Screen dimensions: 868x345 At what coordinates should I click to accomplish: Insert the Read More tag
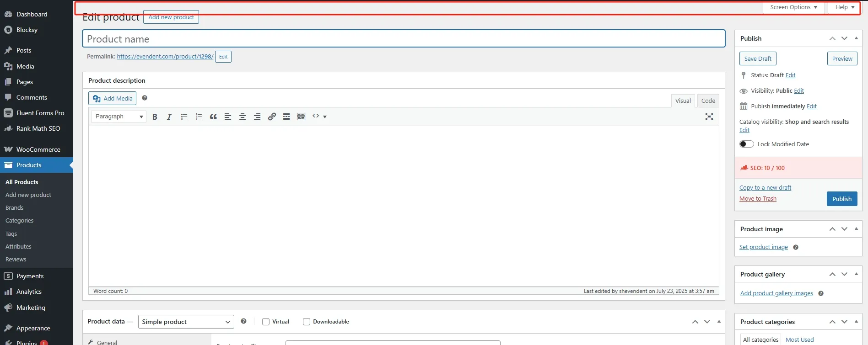click(286, 117)
